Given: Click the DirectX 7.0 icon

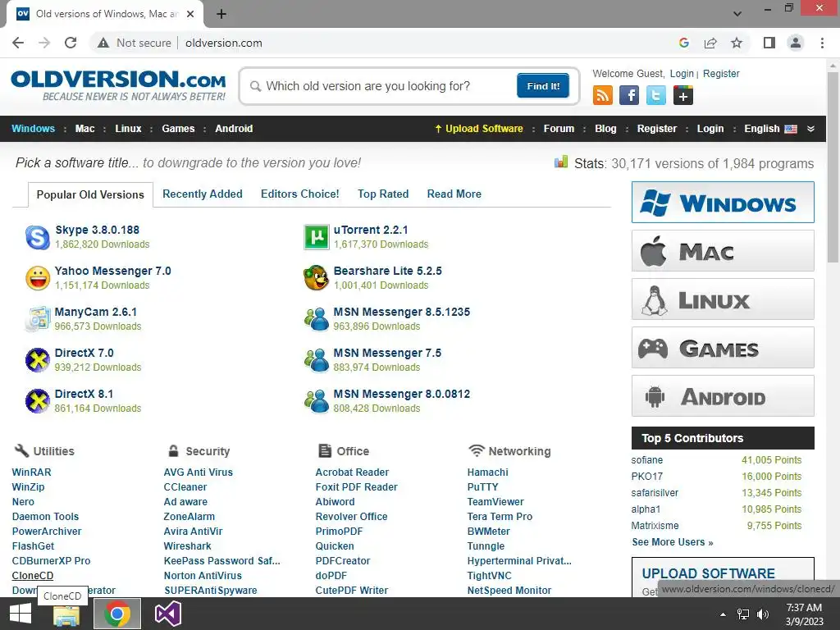Looking at the screenshot, I should coord(38,360).
